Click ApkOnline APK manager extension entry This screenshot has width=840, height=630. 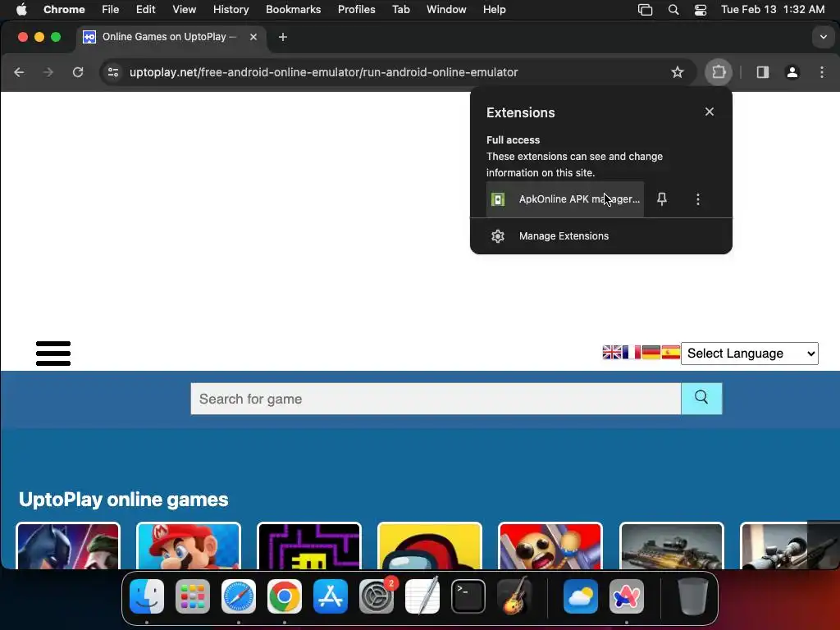click(x=564, y=199)
